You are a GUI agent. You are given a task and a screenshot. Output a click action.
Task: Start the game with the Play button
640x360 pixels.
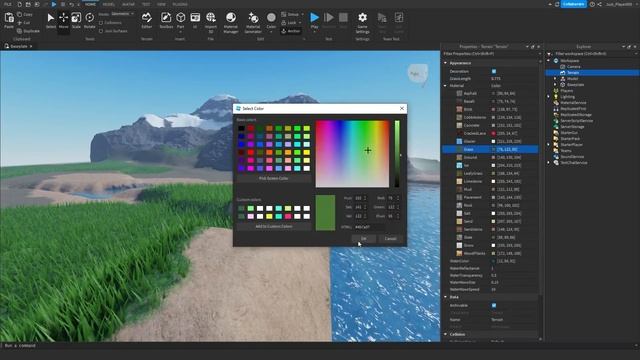tap(314, 20)
